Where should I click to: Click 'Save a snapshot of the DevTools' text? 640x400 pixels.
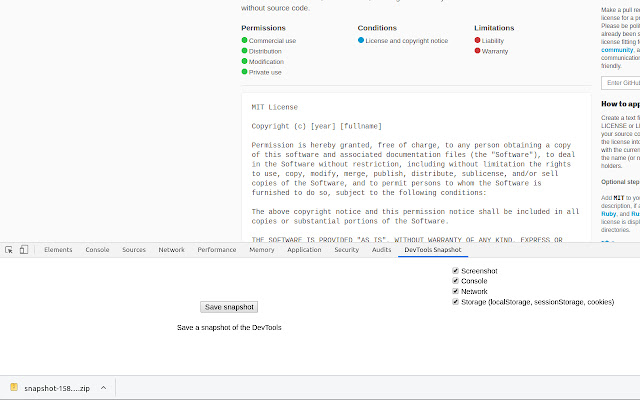click(x=229, y=327)
